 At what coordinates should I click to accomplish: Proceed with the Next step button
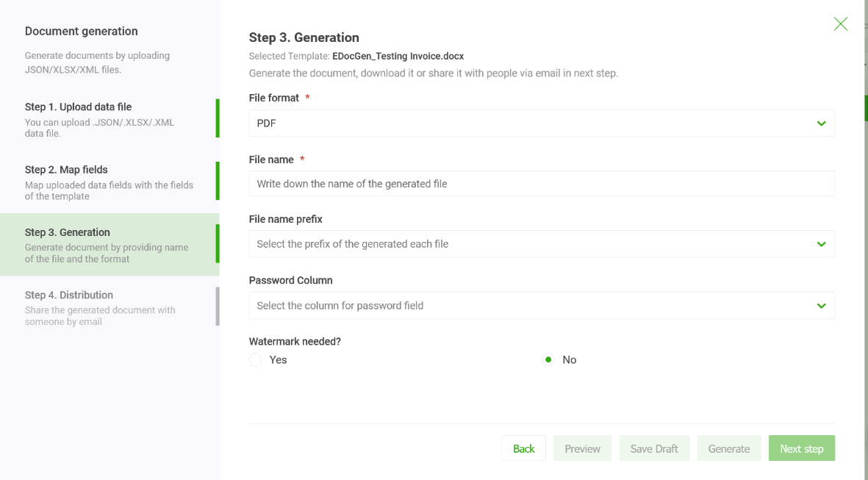pyautogui.click(x=801, y=448)
